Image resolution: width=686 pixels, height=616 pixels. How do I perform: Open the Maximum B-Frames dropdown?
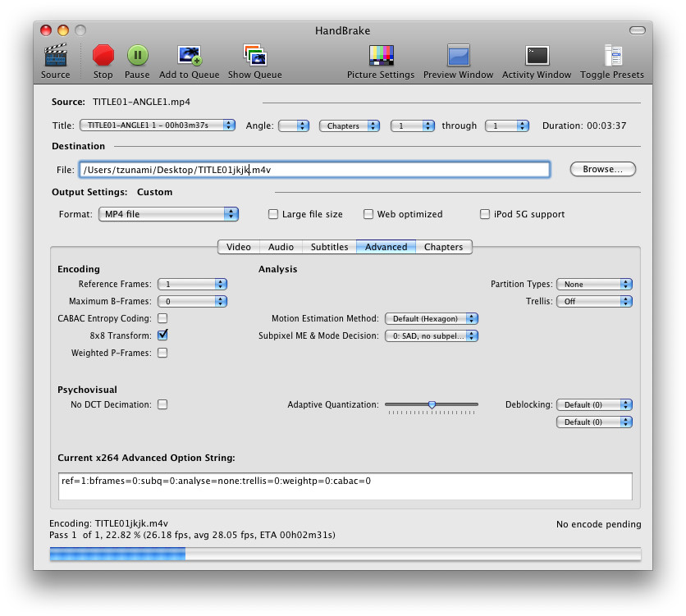point(193,301)
